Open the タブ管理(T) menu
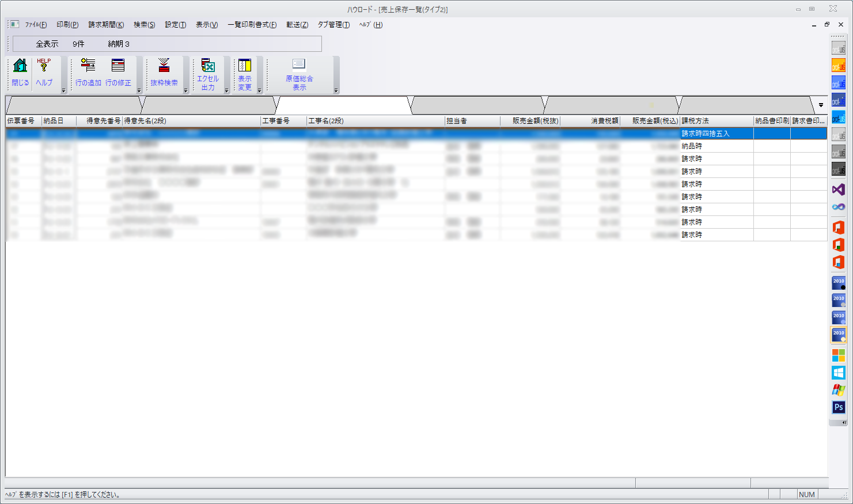853x504 pixels. click(333, 25)
